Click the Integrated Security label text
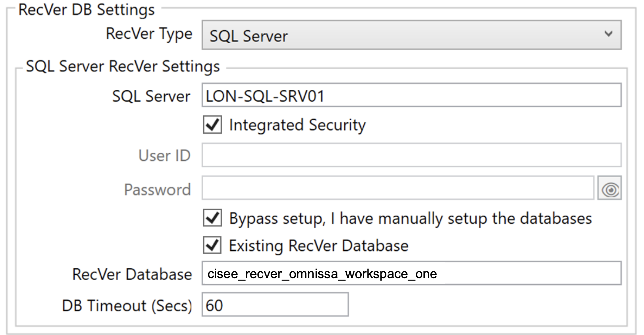The height and width of the screenshot is (335, 644). (297, 125)
